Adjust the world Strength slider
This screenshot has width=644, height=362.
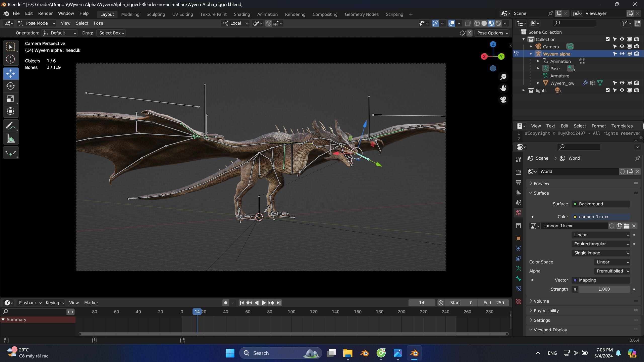(x=604, y=289)
